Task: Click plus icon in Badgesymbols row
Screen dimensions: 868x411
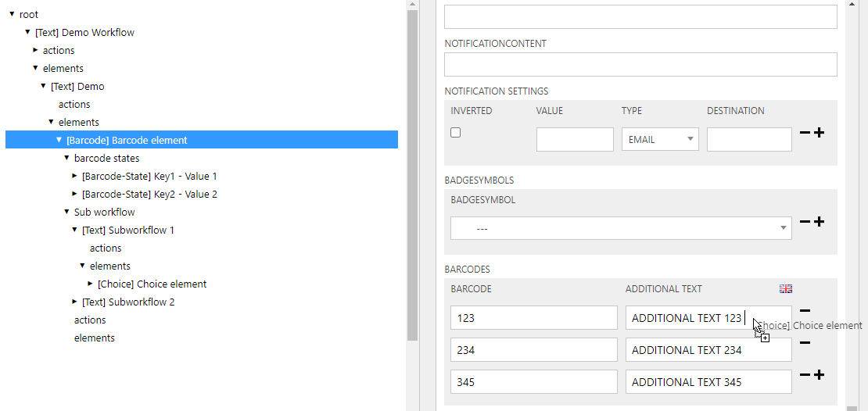Action: point(820,222)
